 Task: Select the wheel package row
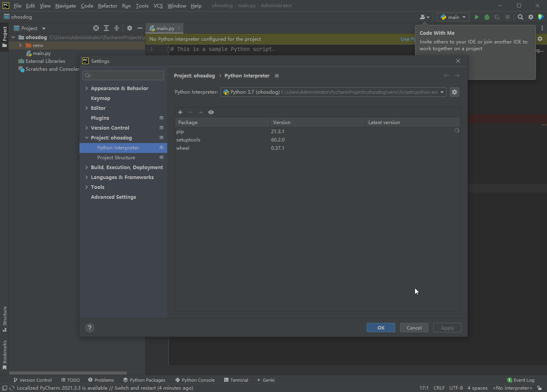tap(317, 148)
